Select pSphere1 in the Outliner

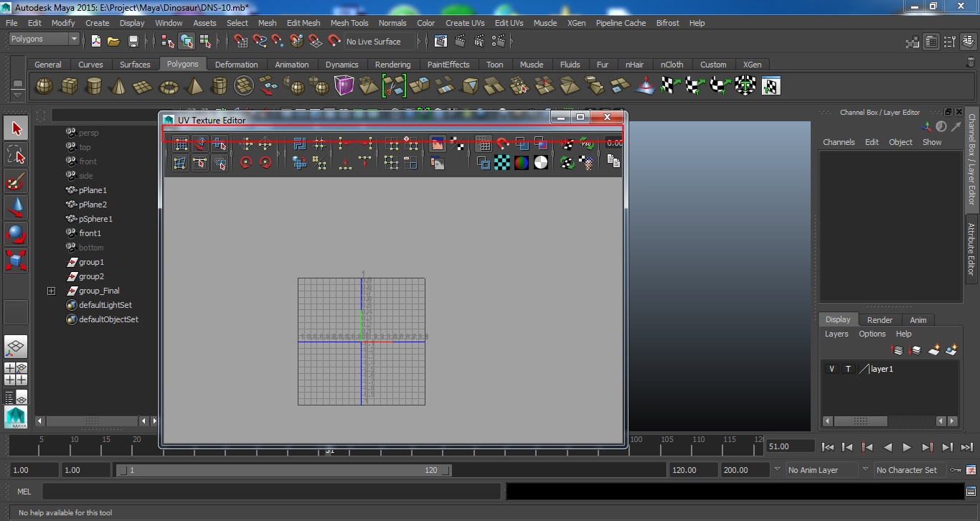pyautogui.click(x=95, y=219)
